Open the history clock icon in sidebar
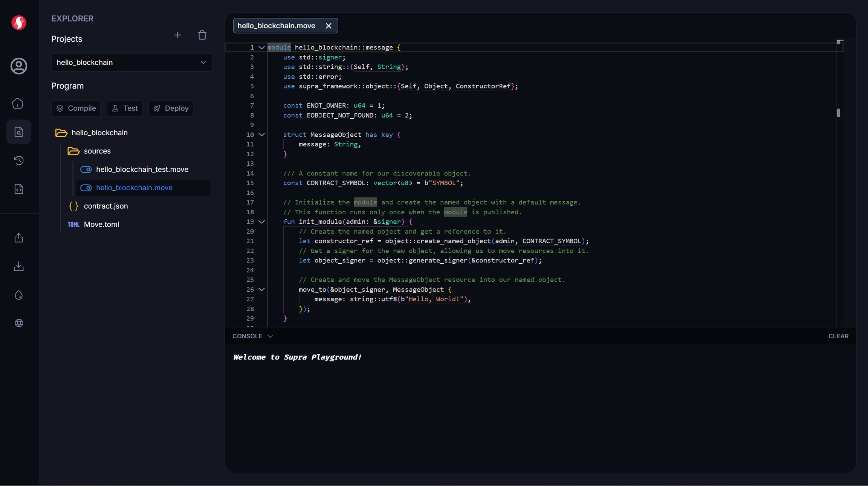 click(18, 160)
